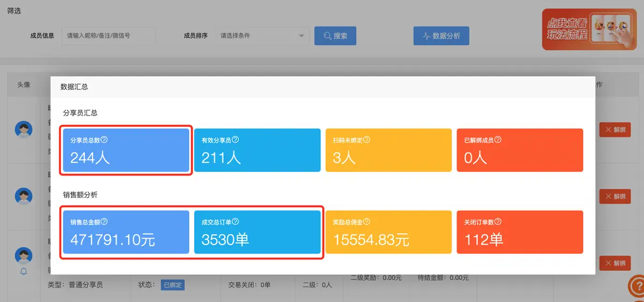Viewport: 644px width, 302px height.
Task: Click the 搜索 button
Action: [x=335, y=36]
